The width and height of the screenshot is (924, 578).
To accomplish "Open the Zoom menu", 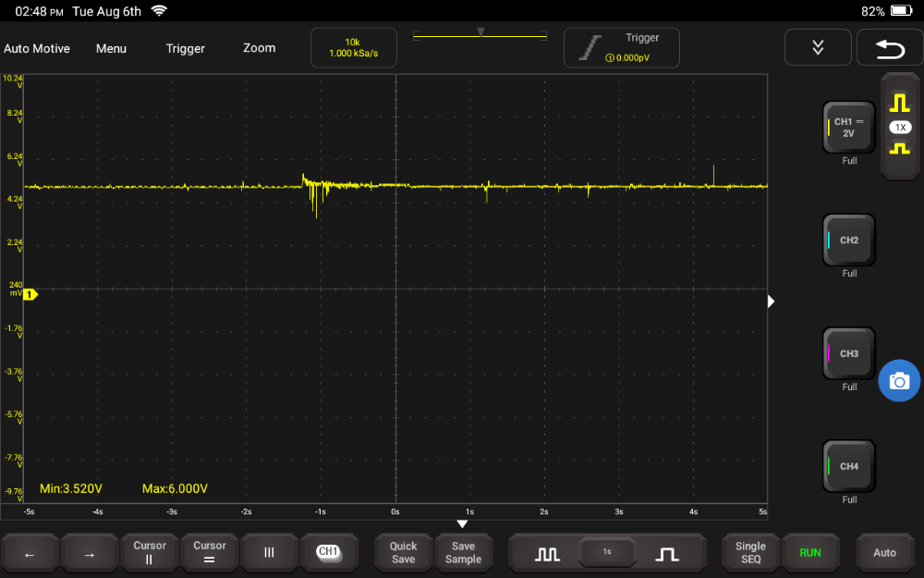I will (x=259, y=48).
